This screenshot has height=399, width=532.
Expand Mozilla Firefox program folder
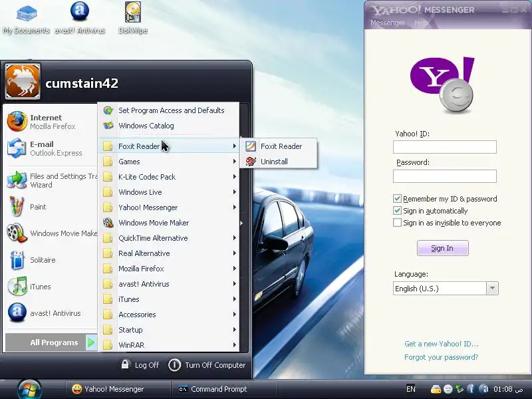[x=169, y=269]
